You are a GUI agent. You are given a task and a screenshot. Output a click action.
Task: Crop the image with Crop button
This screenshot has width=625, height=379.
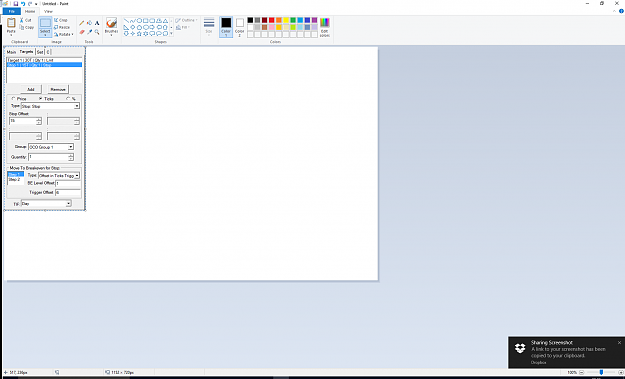61,20
